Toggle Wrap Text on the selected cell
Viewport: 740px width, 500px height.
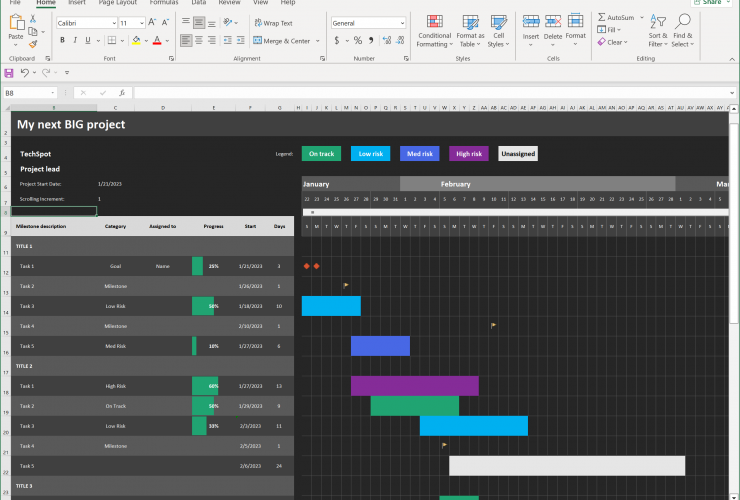coord(273,23)
